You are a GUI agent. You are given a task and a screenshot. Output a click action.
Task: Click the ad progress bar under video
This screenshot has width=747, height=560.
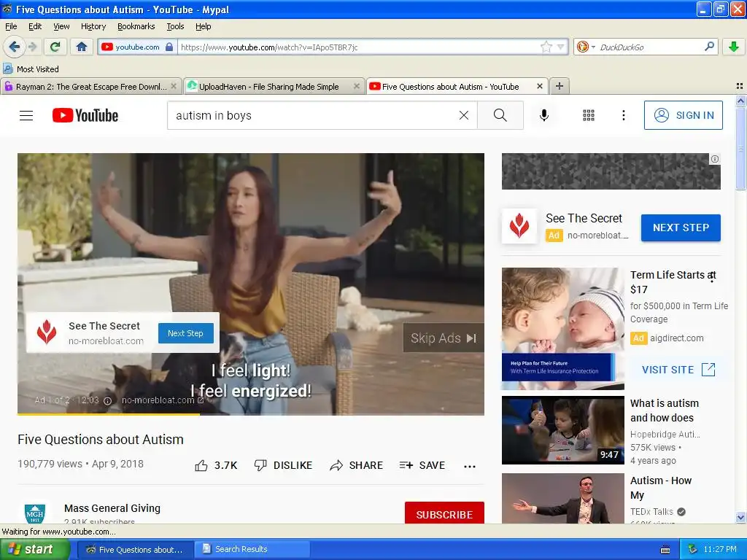pyautogui.click(x=251, y=414)
